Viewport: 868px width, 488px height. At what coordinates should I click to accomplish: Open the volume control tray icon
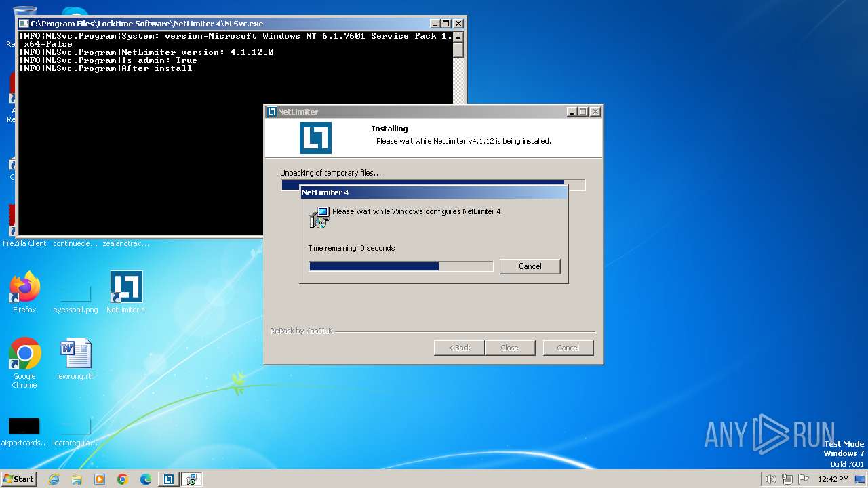pyautogui.click(x=770, y=479)
